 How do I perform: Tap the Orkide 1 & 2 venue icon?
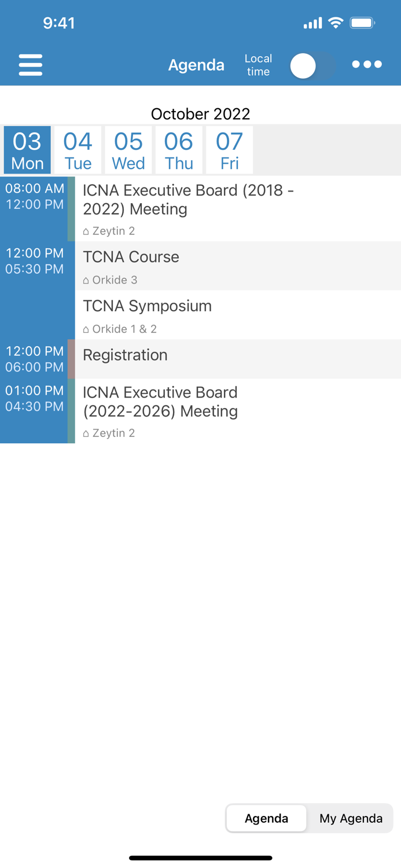(86, 329)
